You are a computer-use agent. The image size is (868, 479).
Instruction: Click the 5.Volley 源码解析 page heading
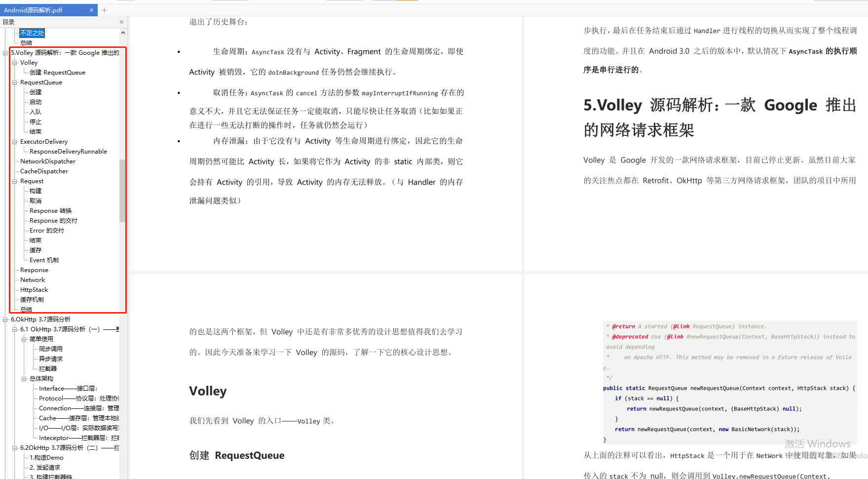pyautogui.click(x=719, y=118)
